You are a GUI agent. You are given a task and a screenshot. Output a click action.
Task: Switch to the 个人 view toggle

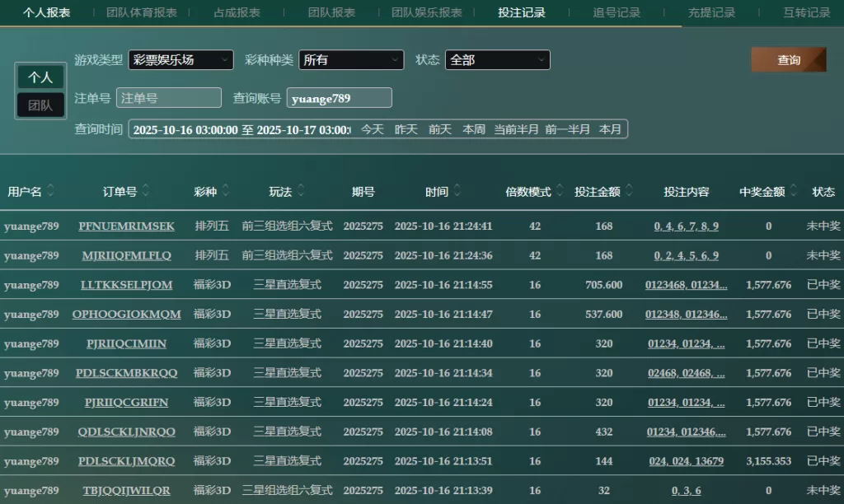[40, 77]
